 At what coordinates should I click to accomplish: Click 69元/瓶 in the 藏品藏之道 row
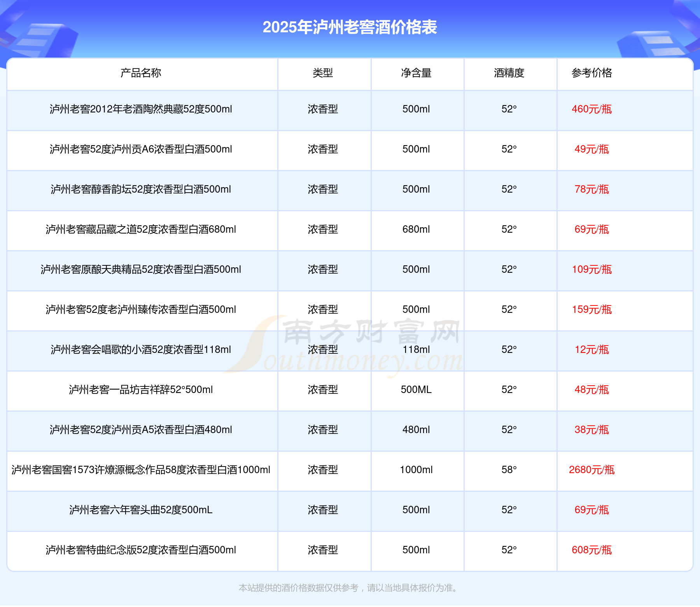(591, 230)
